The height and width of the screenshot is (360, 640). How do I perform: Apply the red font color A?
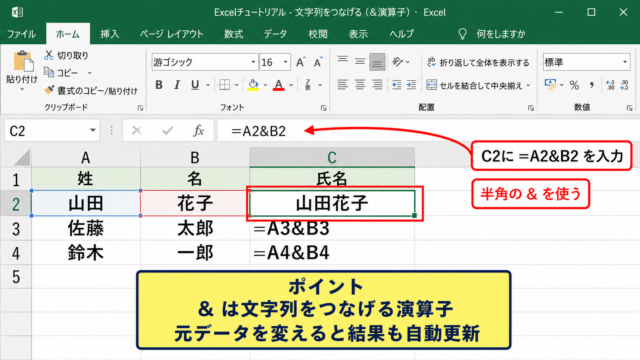pos(278,85)
